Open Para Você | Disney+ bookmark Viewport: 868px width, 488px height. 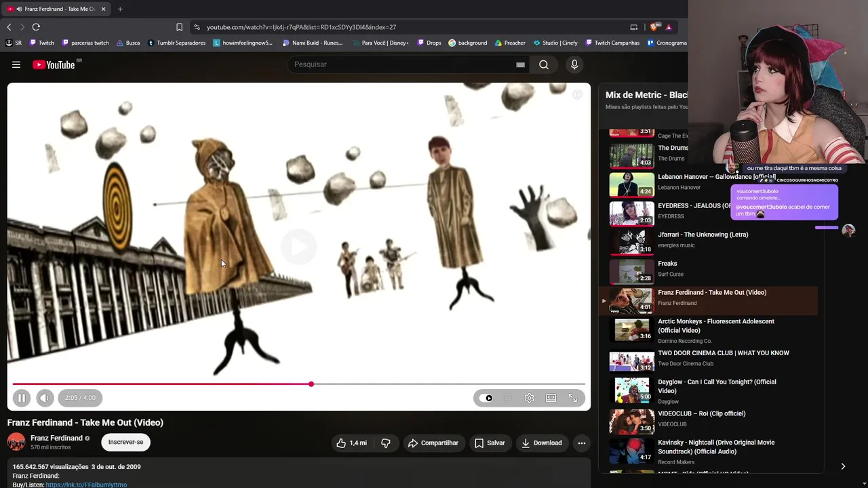[x=380, y=43]
